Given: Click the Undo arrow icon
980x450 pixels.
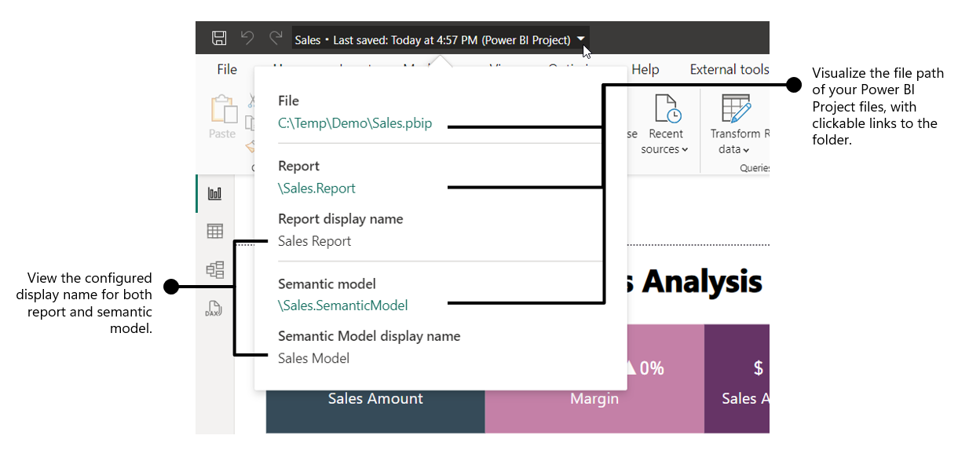Looking at the screenshot, I should 247,38.
